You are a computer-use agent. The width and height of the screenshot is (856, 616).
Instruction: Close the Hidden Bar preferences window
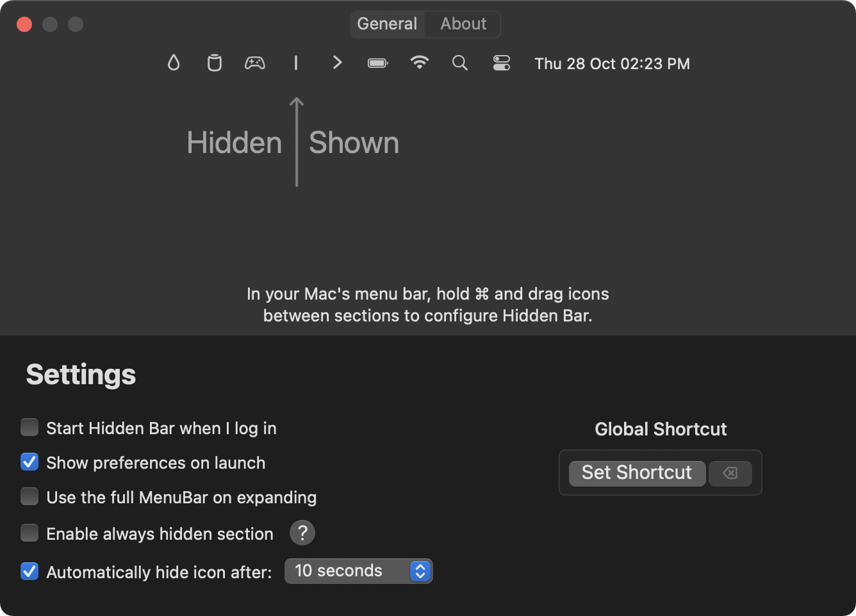coord(24,24)
